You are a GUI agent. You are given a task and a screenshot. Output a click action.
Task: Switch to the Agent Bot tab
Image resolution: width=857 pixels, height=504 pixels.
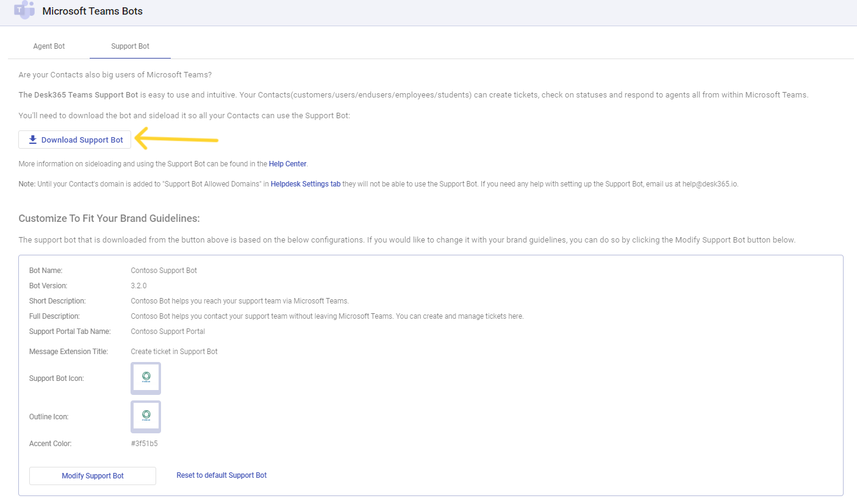[x=49, y=46]
